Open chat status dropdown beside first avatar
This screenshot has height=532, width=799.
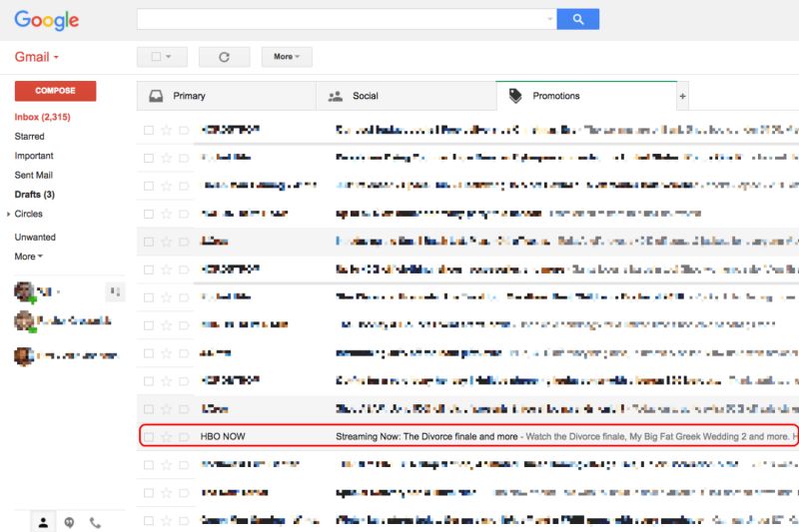[x=58, y=292]
